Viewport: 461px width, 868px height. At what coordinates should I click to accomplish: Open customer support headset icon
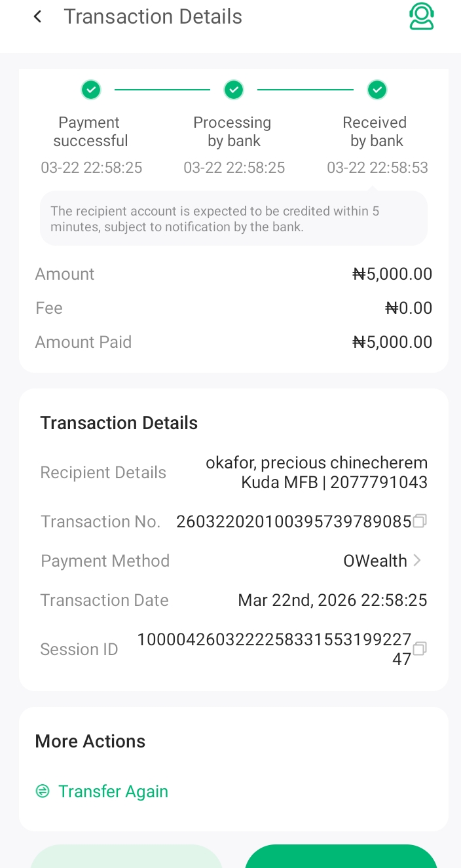(422, 17)
